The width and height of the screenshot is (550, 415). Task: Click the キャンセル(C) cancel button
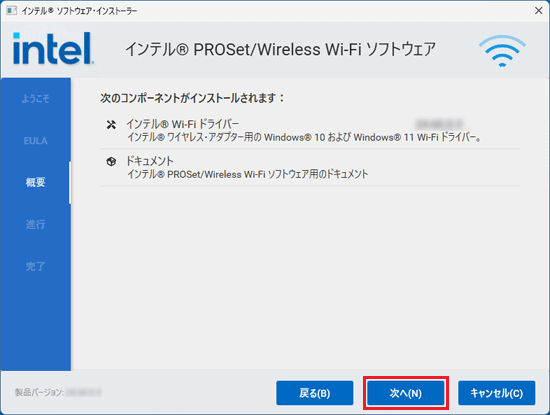[x=497, y=393]
